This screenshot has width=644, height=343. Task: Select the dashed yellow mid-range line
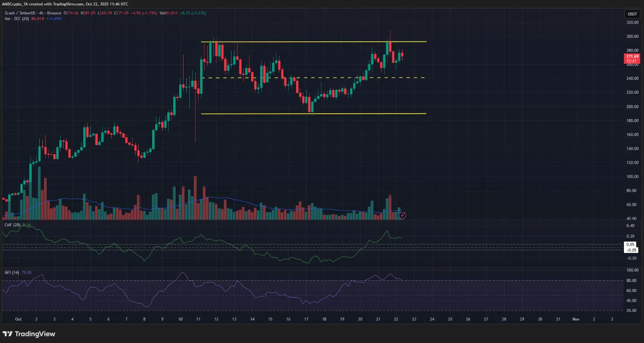[313, 78]
